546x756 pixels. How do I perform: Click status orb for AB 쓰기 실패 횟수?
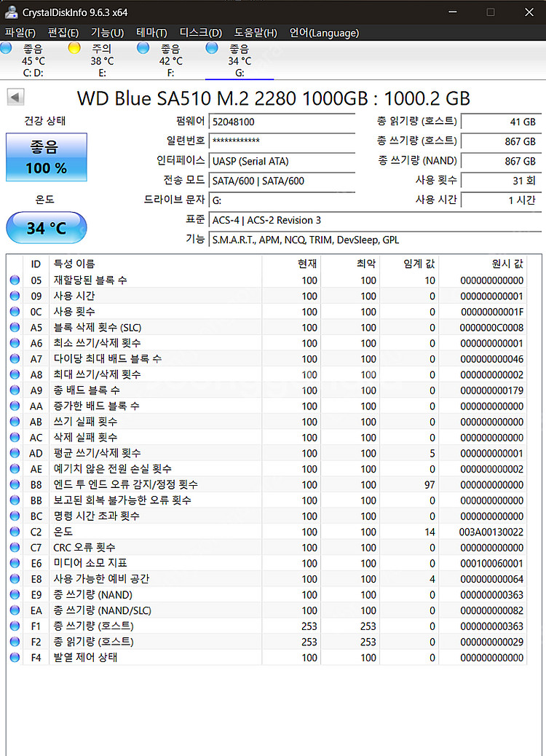pos(15,422)
